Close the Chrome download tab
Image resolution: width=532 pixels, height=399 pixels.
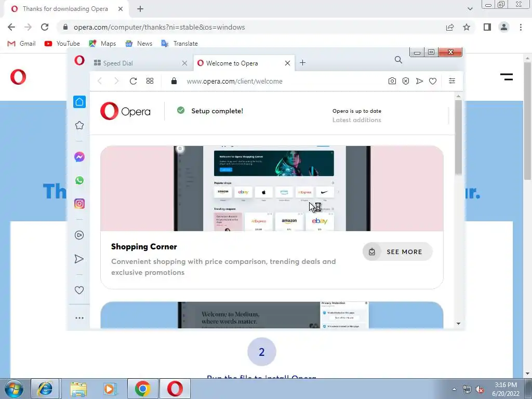point(121,9)
